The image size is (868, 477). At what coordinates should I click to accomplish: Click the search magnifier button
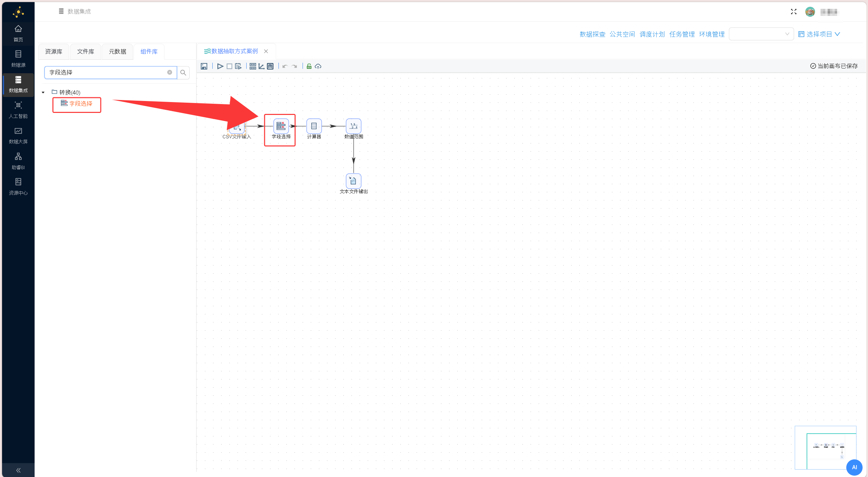click(x=183, y=73)
